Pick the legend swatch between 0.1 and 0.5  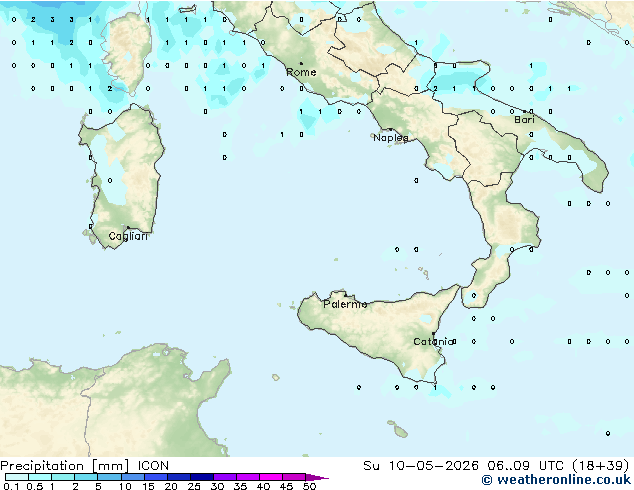click(x=17, y=477)
